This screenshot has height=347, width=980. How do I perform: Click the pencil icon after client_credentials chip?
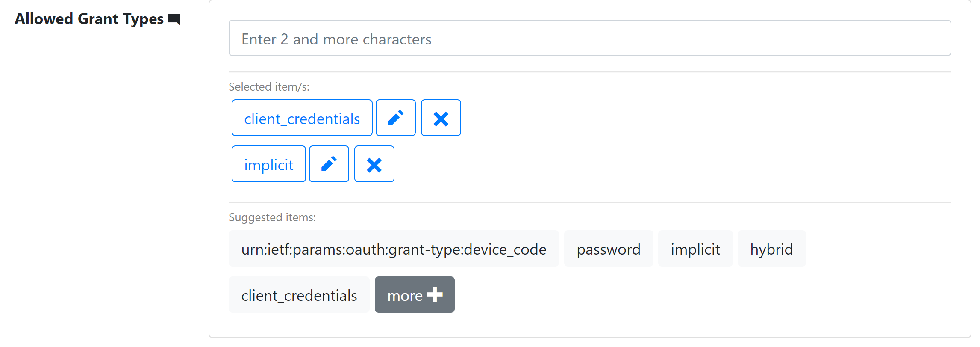point(395,118)
